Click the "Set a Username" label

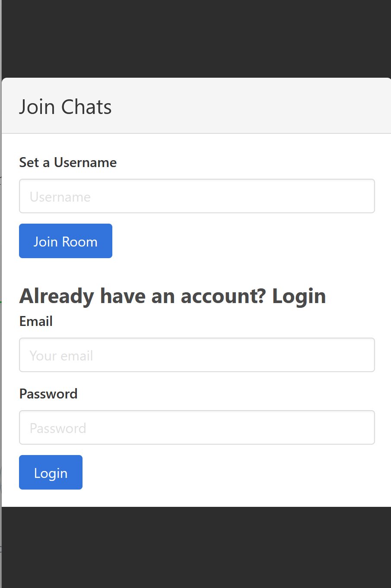tap(68, 163)
